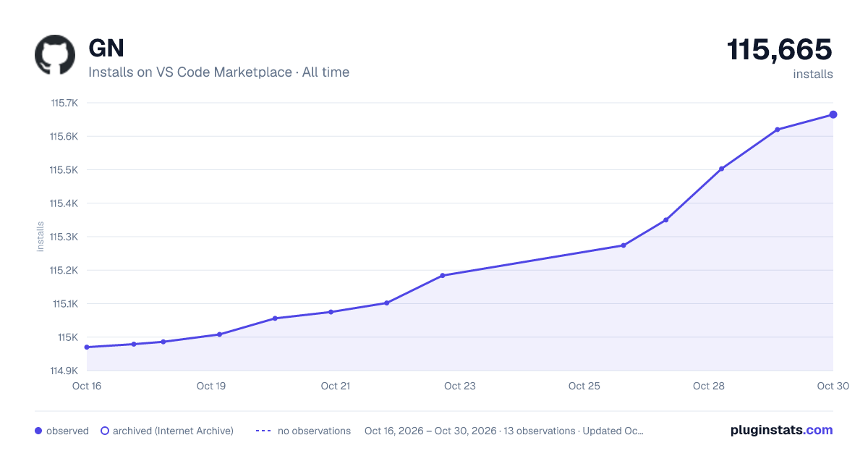The image size is (868, 456).
Task: Click the '115.3K' y-axis label
Action: 64,237
